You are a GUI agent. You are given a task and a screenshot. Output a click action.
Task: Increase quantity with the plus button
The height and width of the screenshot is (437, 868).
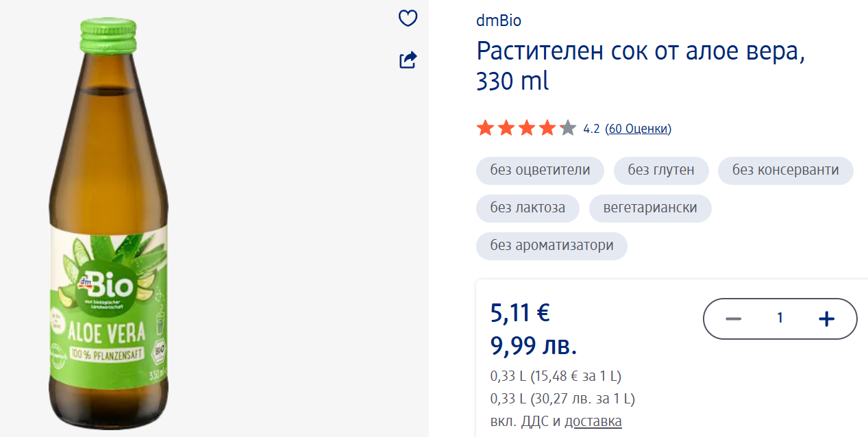tap(827, 319)
